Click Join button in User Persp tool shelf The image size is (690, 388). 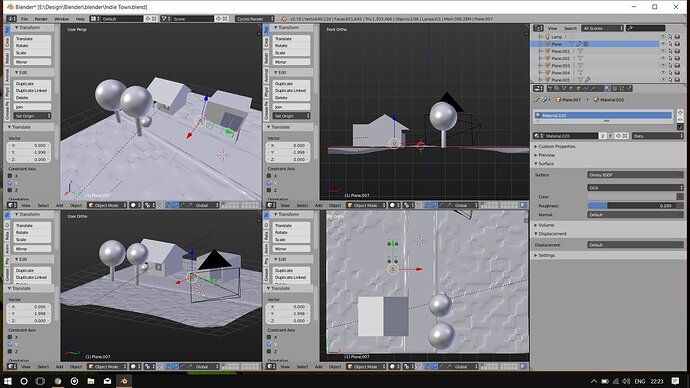click(33, 107)
